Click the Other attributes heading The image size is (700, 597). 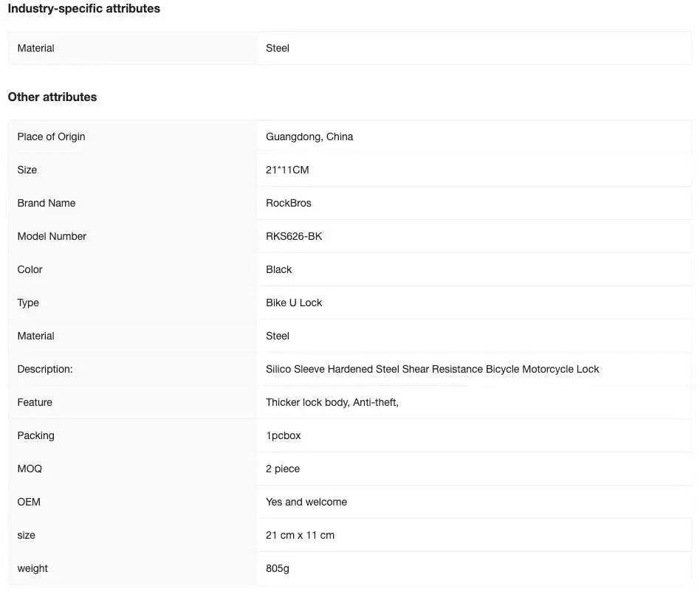pyautogui.click(x=52, y=97)
